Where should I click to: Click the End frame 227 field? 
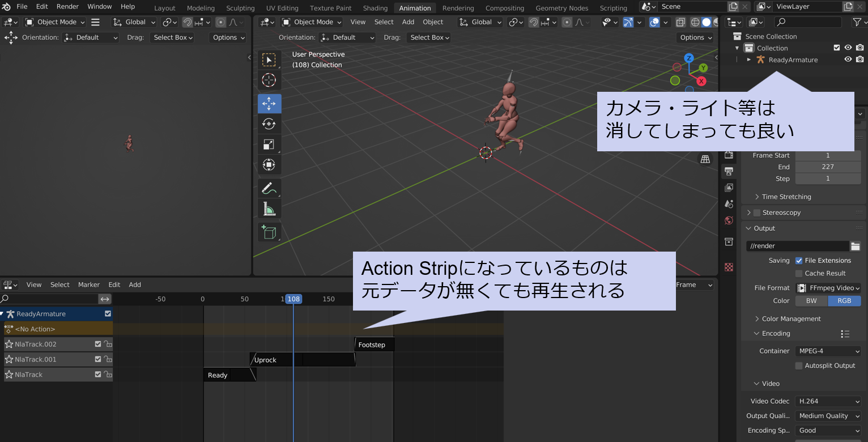pyautogui.click(x=828, y=167)
